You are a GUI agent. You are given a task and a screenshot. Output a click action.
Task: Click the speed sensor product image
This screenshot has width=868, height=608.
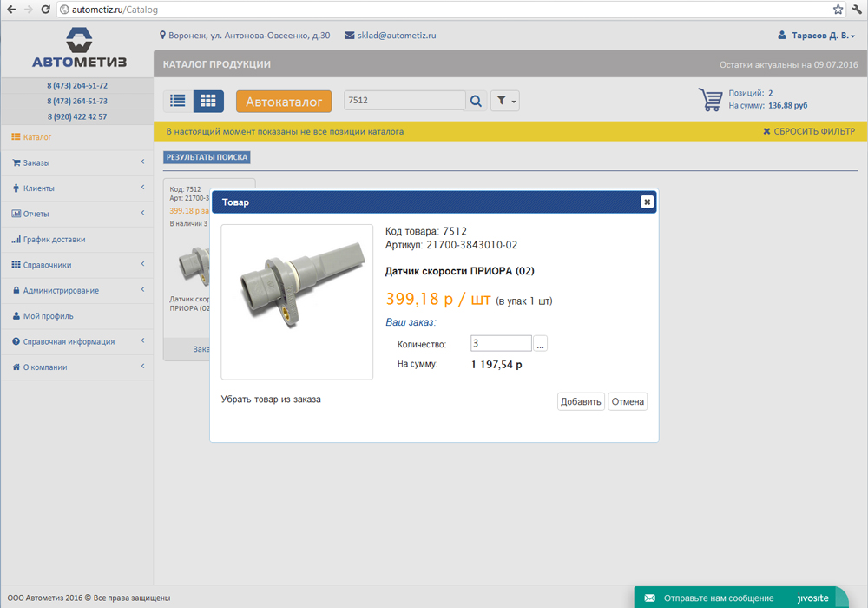coord(297,301)
